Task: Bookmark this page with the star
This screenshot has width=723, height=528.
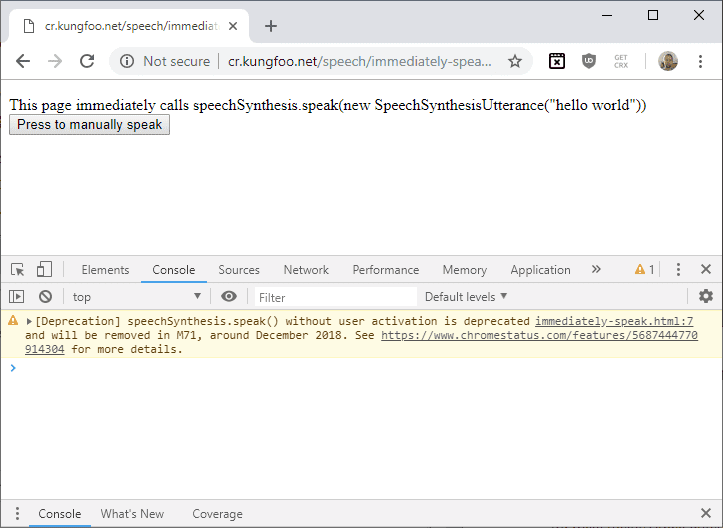Action: (515, 61)
